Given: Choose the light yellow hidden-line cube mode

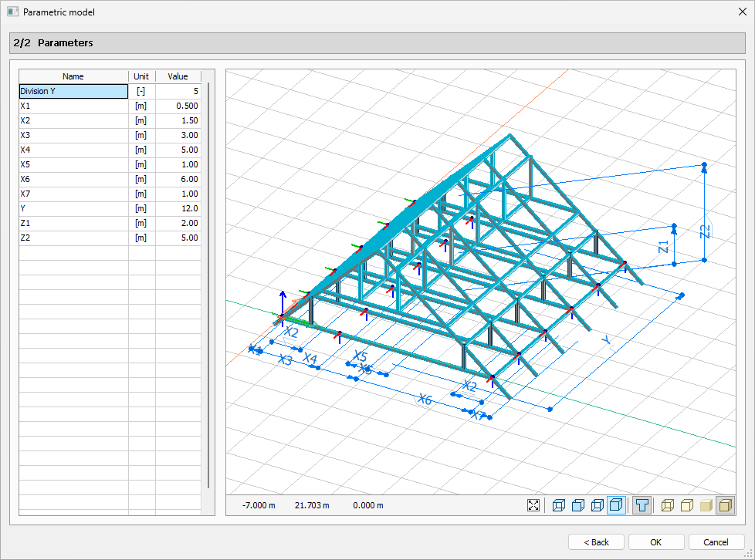Looking at the screenshot, I should [x=686, y=505].
